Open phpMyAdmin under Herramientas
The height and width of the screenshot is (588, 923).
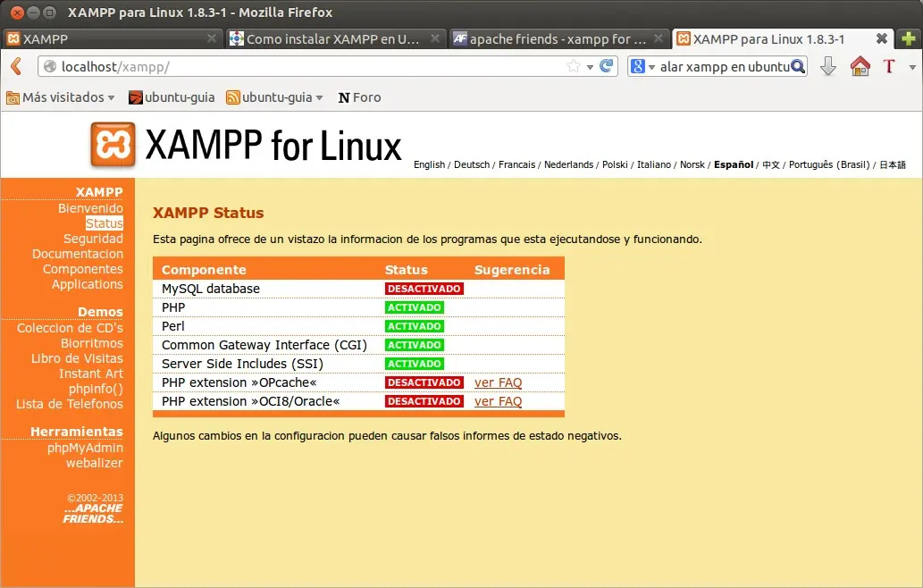coord(86,448)
